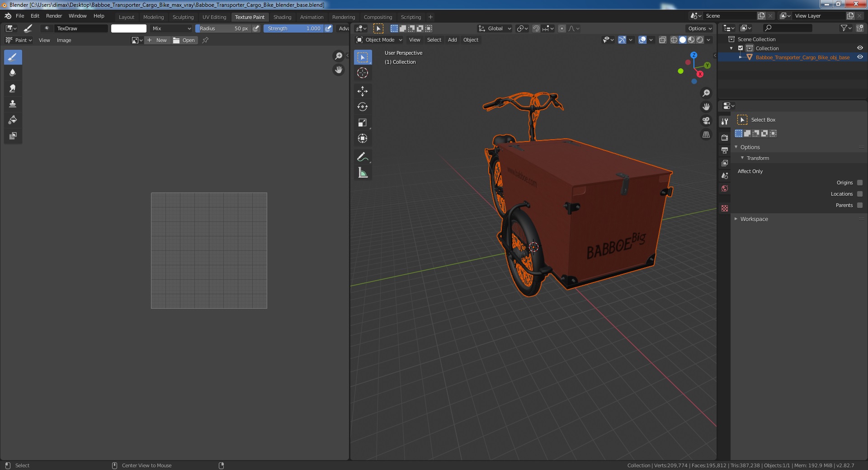This screenshot has width=868, height=470.
Task: Enable Affect Only Origins checkbox
Action: [x=860, y=183]
